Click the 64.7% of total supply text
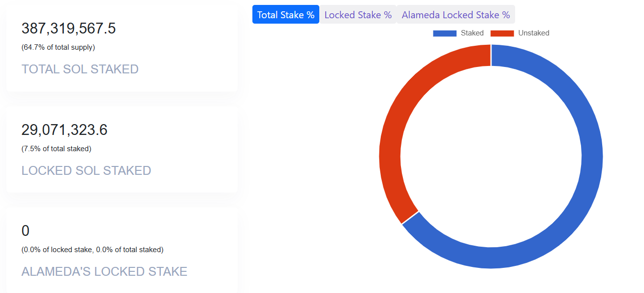Viewport: 644px width, 293px height. (x=58, y=48)
